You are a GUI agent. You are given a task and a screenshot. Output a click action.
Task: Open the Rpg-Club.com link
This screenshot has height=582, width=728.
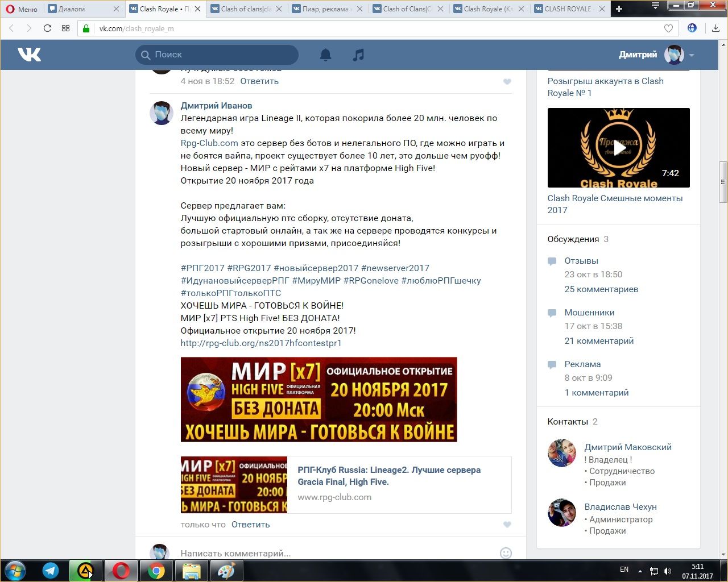click(x=209, y=143)
